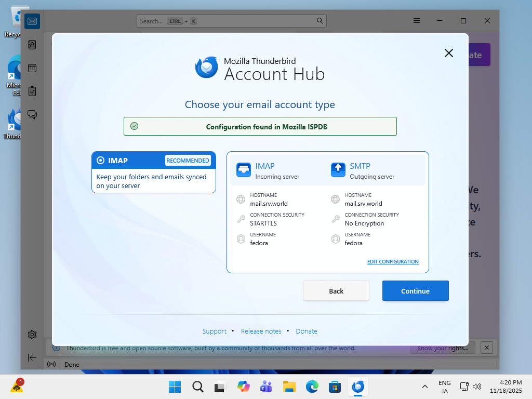Open the Support link
Screen dimensions: 532x399
214,331
